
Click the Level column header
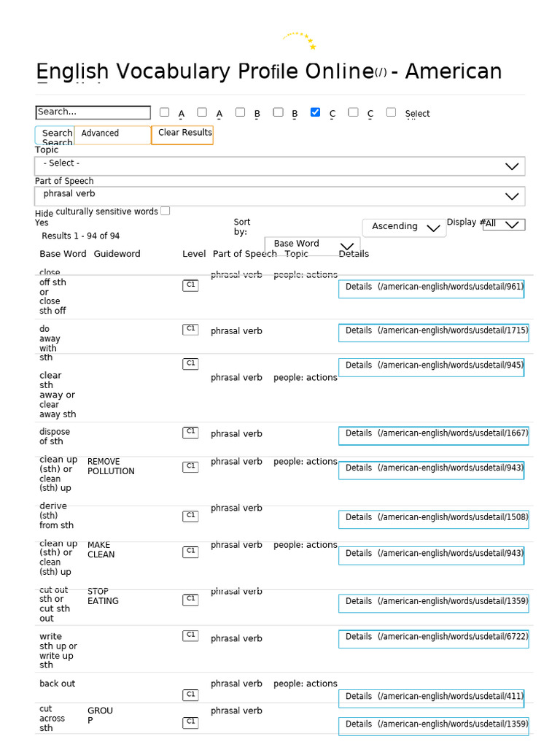[x=194, y=254]
